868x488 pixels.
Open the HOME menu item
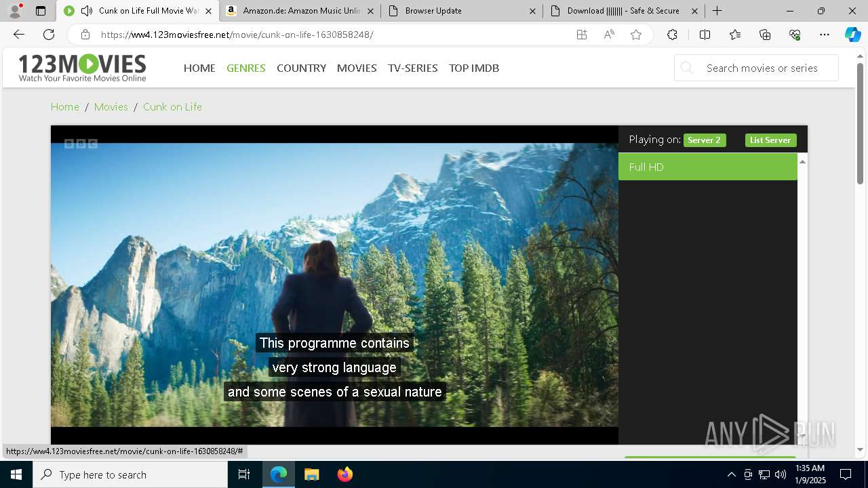point(199,68)
